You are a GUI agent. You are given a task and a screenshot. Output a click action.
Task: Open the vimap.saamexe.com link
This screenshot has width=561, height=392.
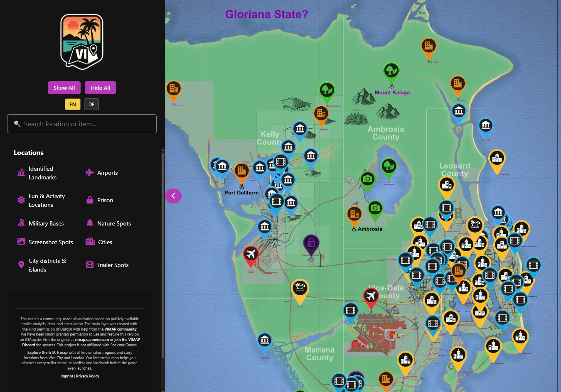pyautogui.click(x=91, y=340)
